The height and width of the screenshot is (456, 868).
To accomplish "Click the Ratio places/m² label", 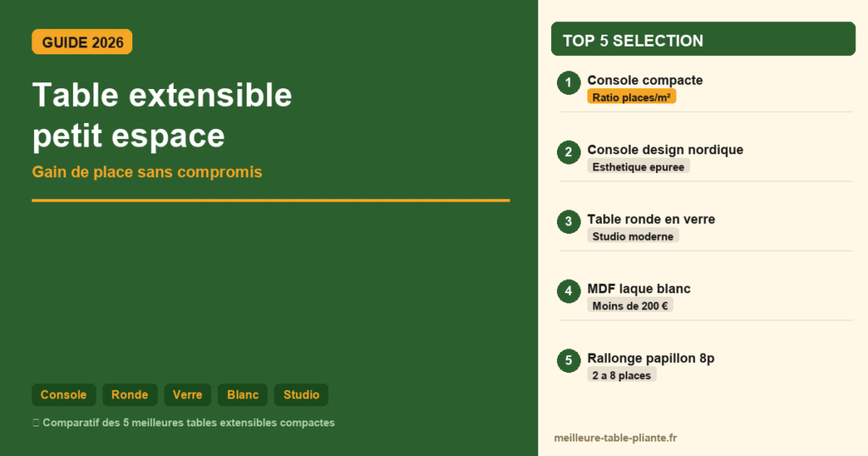I will coord(632,97).
